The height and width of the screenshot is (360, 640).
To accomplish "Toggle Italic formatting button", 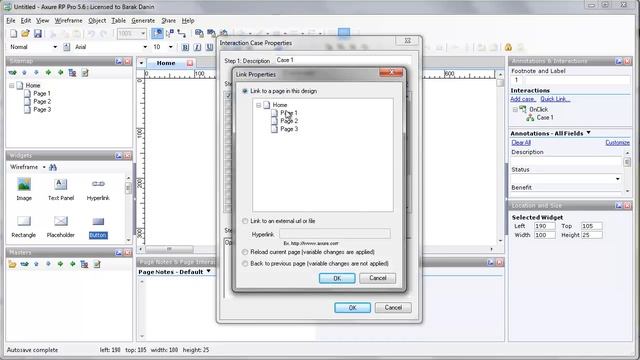I will point(198,47).
